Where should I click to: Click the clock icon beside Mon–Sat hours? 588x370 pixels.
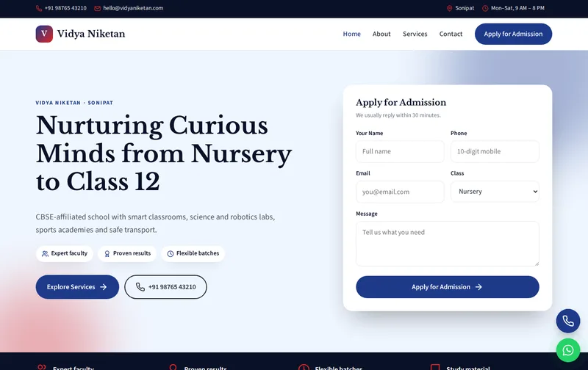point(485,8)
